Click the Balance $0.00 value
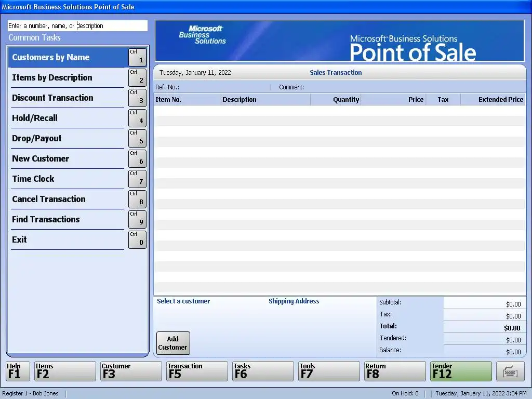Screen dimensions: 532x399 [x=513, y=352]
